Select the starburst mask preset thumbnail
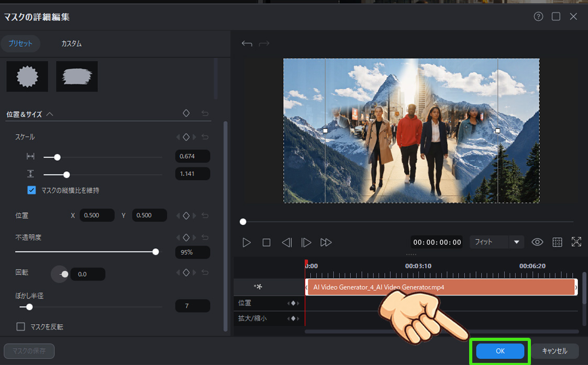 click(x=27, y=76)
